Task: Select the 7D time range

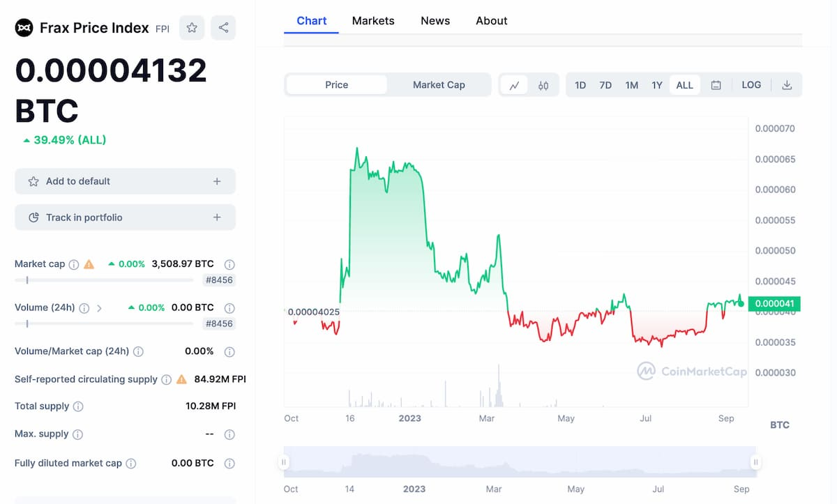Action: pyautogui.click(x=605, y=85)
